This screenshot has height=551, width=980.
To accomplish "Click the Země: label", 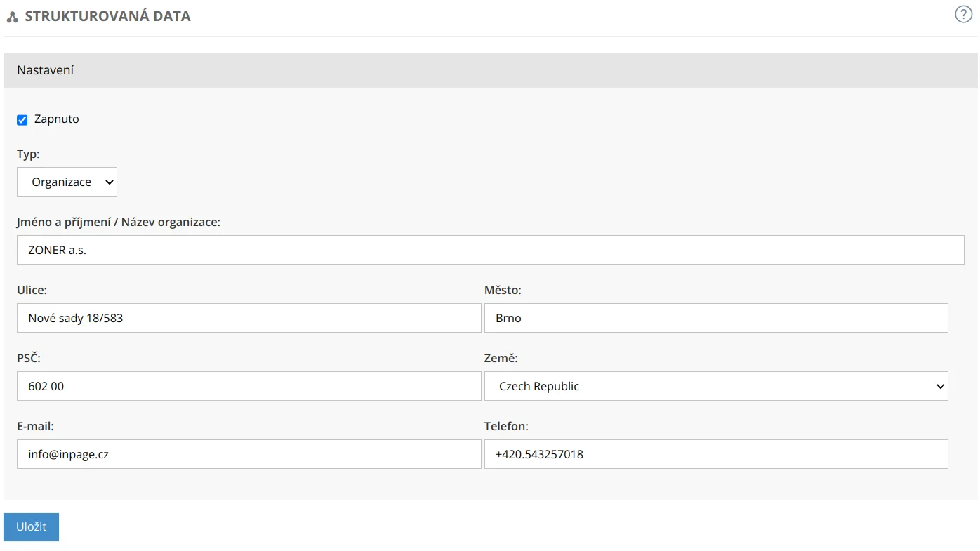I will click(501, 358).
